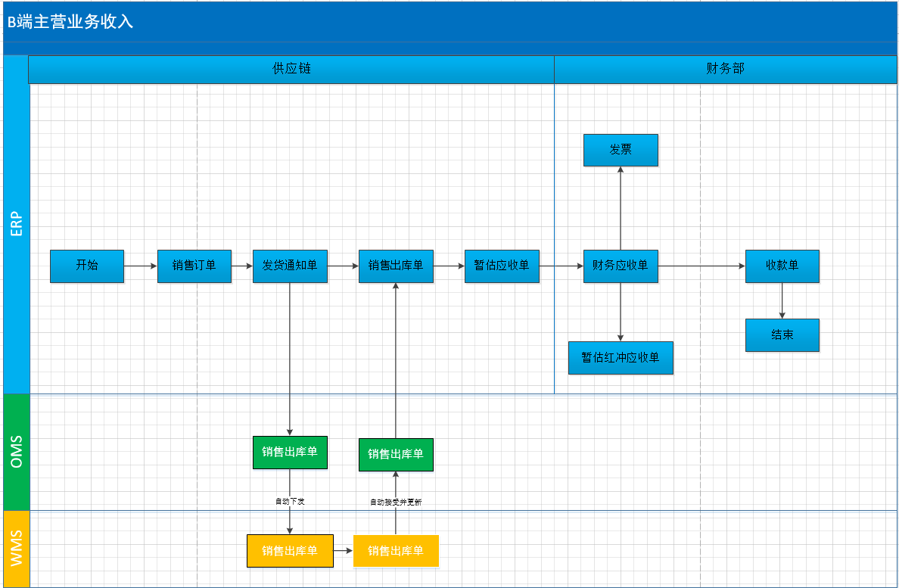Select the B端主营业务收入 title text

click(70, 21)
